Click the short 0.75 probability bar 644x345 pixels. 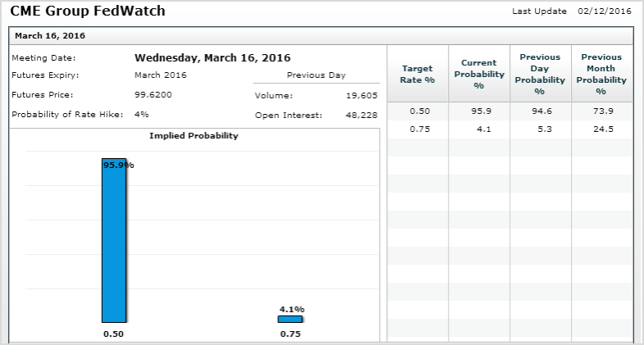(x=290, y=319)
